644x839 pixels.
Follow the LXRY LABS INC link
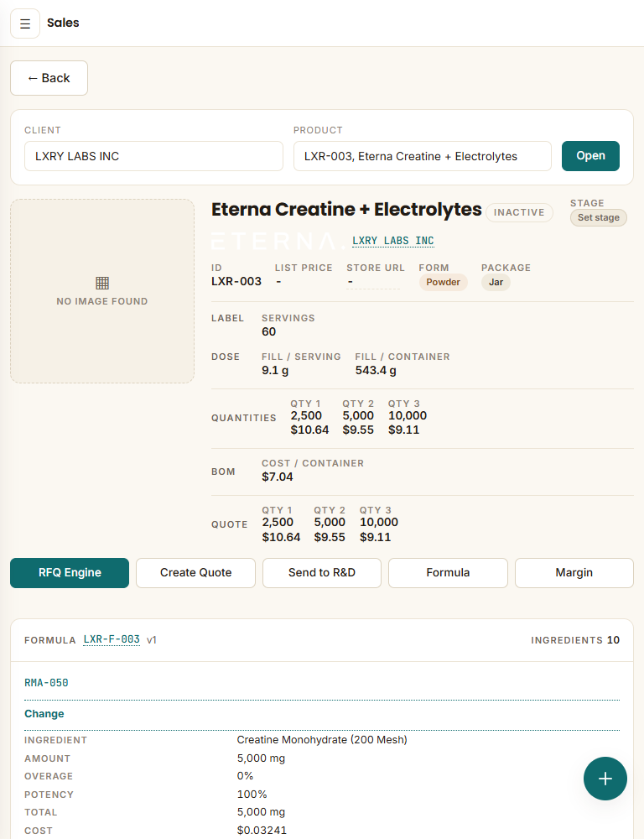click(393, 241)
